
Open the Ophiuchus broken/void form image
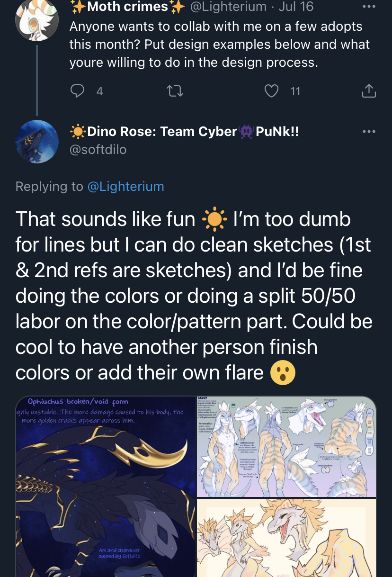click(105, 487)
